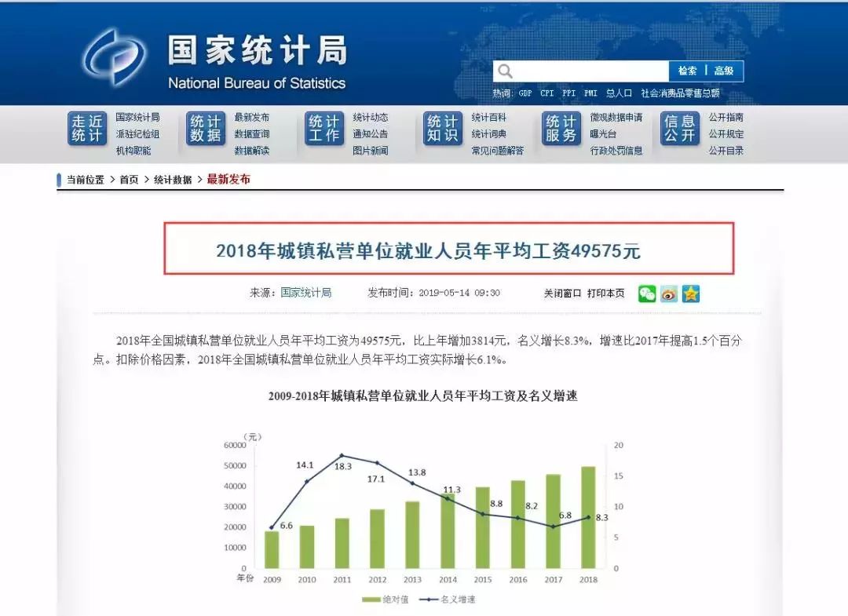Viewport: 848px width, 616px height.
Task: Click the 2018 green bar in chart
Action: tap(588, 517)
